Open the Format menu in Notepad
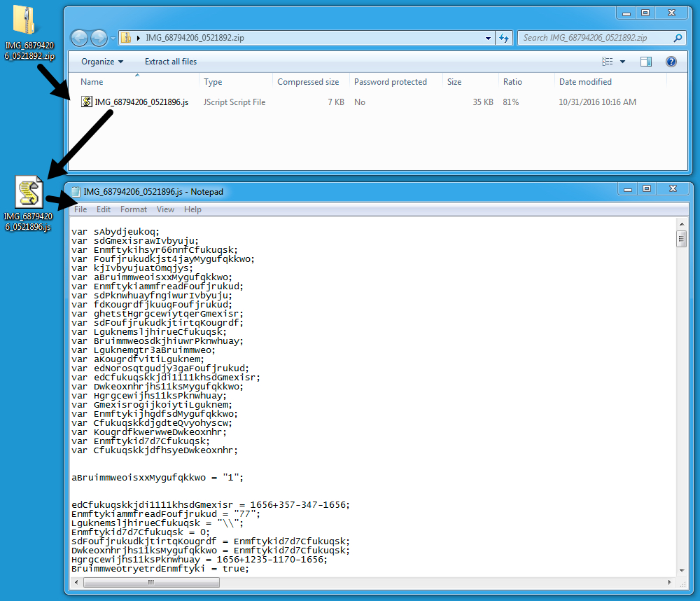Image resolution: width=700 pixels, height=601 pixels. [133, 209]
